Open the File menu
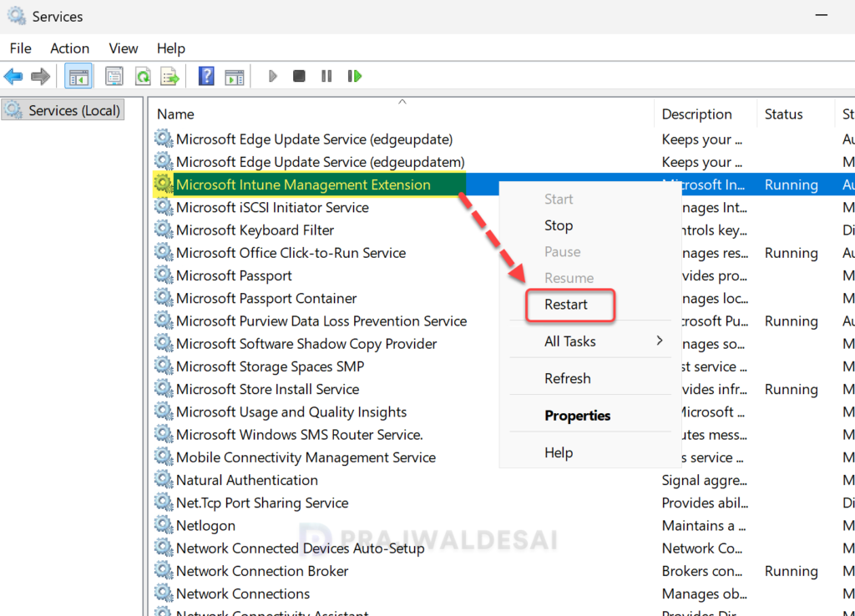The image size is (855, 616). coord(21,48)
